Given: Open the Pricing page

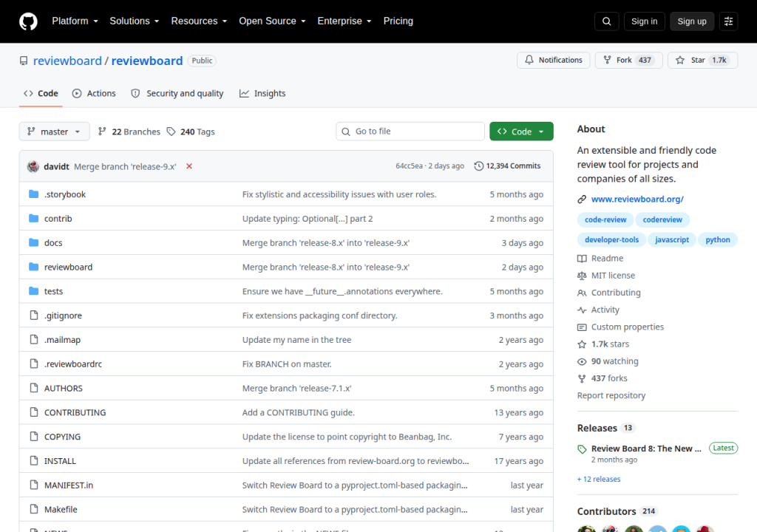Looking at the screenshot, I should point(398,21).
